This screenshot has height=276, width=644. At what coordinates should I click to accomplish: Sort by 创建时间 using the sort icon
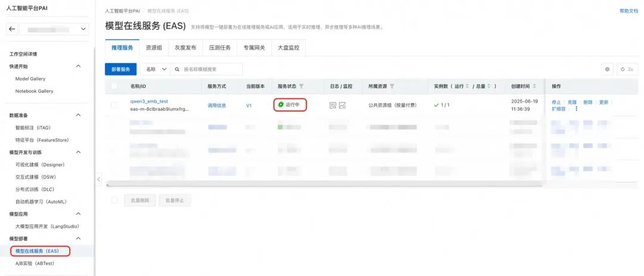pos(535,86)
